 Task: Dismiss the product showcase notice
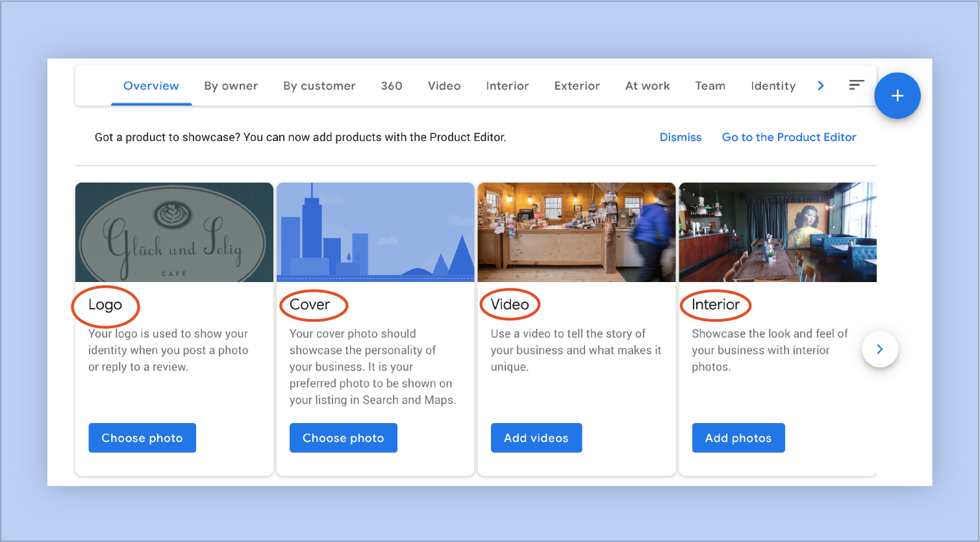681,137
